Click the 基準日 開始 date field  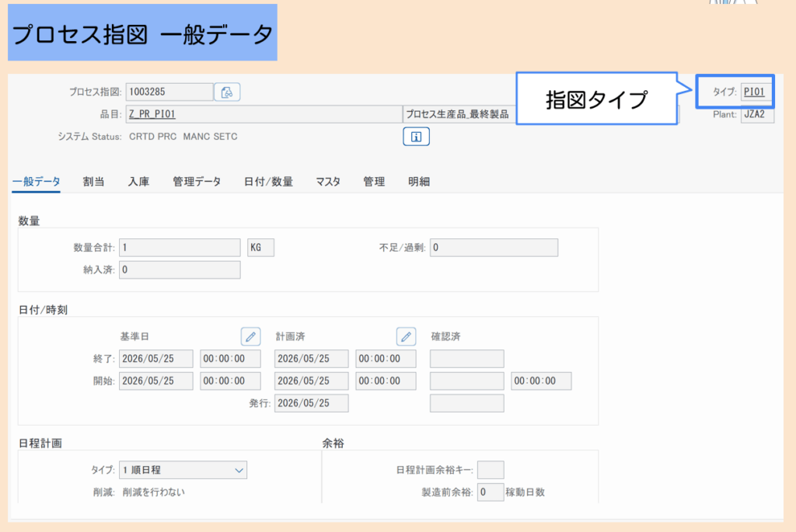155,381
